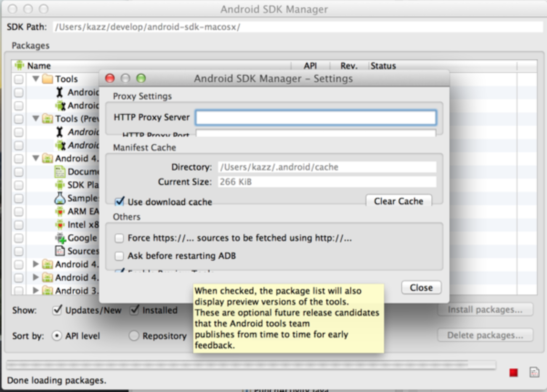The width and height of the screenshot is (547, 392).
Task: Tick the checkbox for the Android 3.x row
Action: pos(19,291)
